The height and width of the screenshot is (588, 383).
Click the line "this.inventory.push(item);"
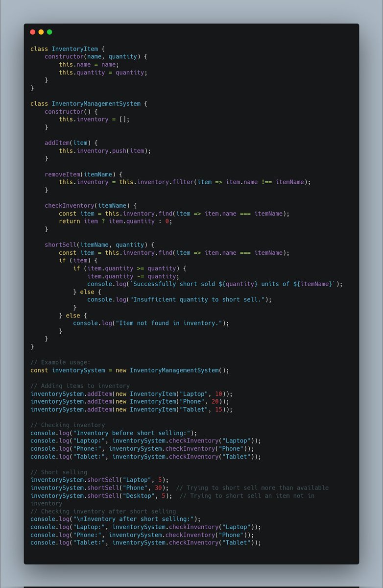pos(105,151)
